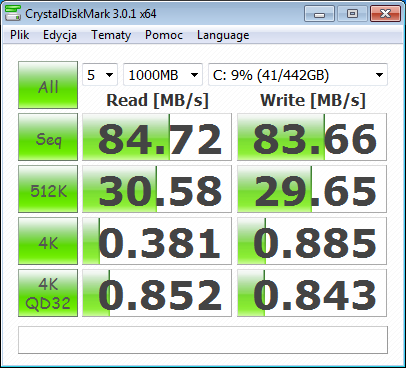Open the Edycja menu
Viewport: 406px width, 368px height.
(60, 35)
